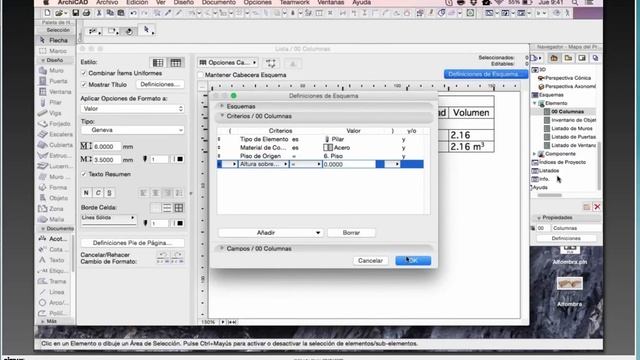Viewport: 640px width, 360px height.
Task: Collapse the Criterios / 00 Columnas section
Action: [x=222, y=116]
